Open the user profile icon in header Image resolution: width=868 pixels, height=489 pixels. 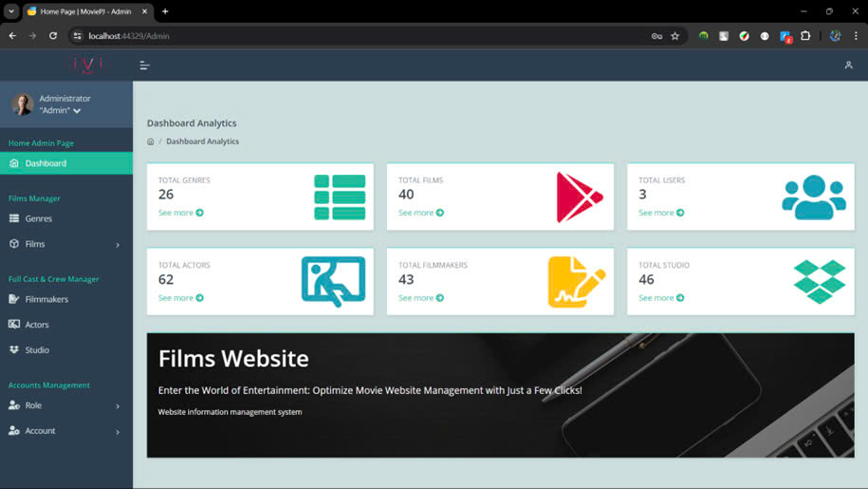tap(848, 66)
